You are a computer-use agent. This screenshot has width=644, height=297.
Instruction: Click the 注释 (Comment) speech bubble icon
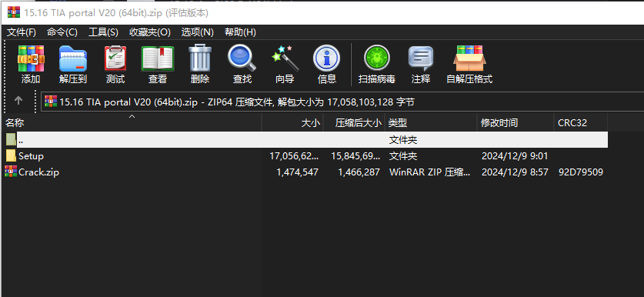click(x=421, y=58)
